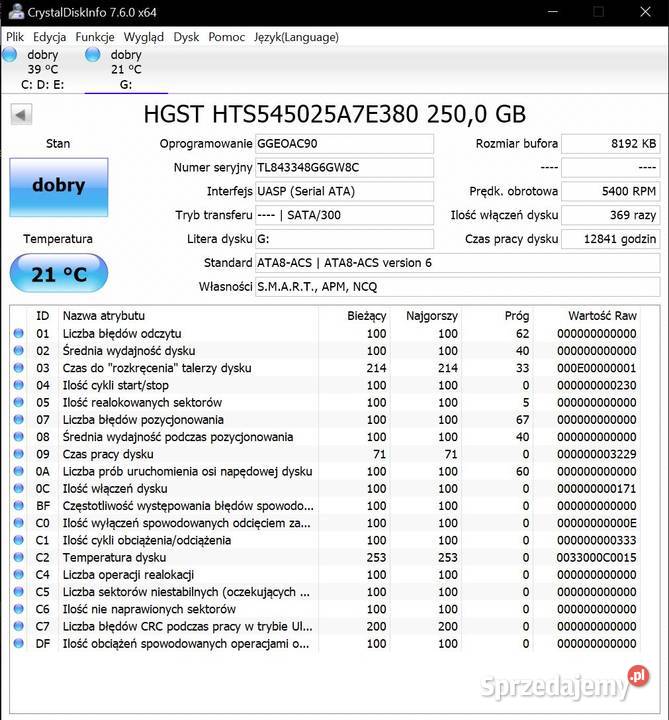This screenshot has width=669, height=720.
Task: Click the previous disk arrow button
Action: (x=22, y=114)
